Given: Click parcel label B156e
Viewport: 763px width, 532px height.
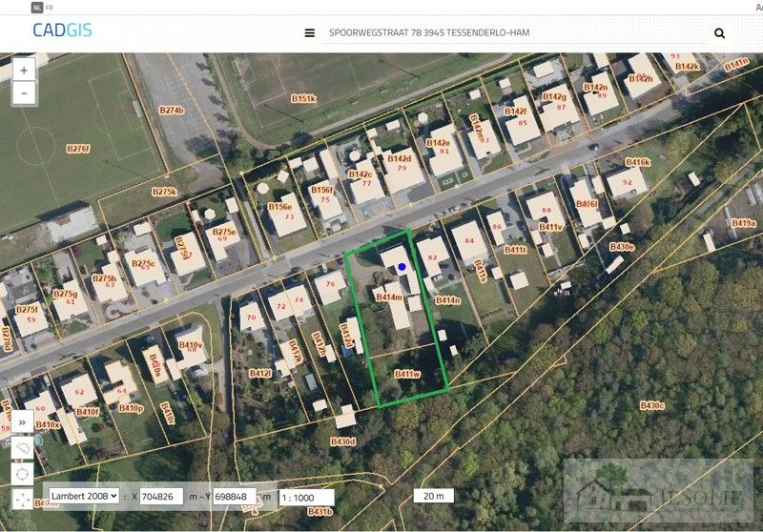Looking at the screenshot, I should (x=279, y=206).
